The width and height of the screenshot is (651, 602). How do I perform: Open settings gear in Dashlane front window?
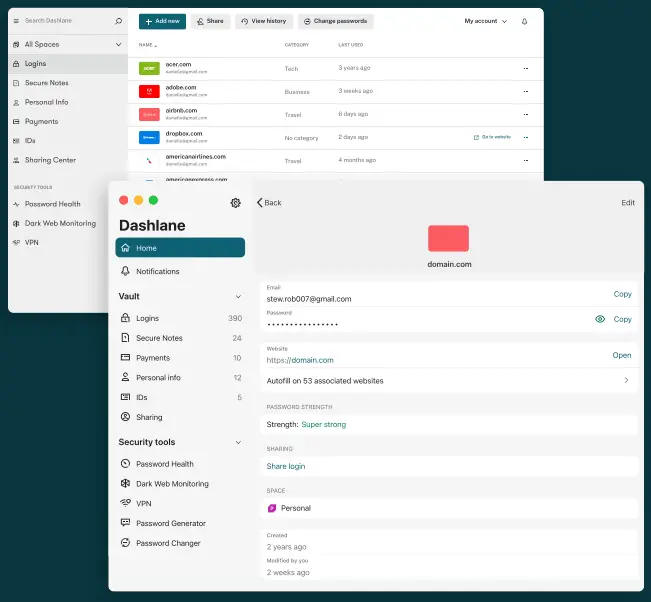[235, 203]
